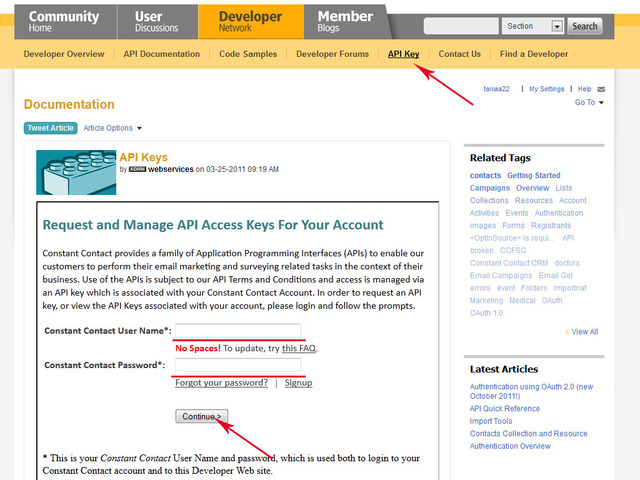The width and height of the screenshot is (640, 480).
Task: Click the Tweet Article button
Action: [x=51, y=128]
